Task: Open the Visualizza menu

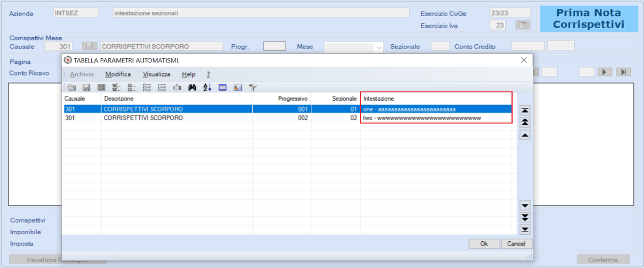Action: pos(157,74)
